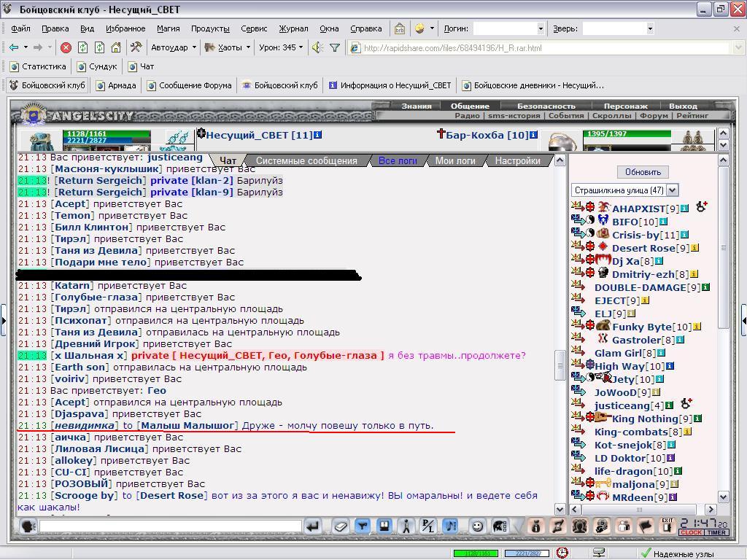Toggle the chat filter funnel button
The width and height of the screenshot is (747, 560).
pos(363,526)
